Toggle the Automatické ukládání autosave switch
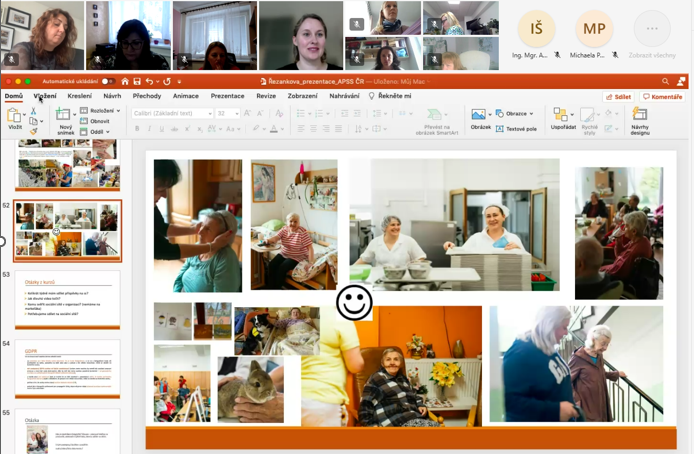 coord(106,81)
